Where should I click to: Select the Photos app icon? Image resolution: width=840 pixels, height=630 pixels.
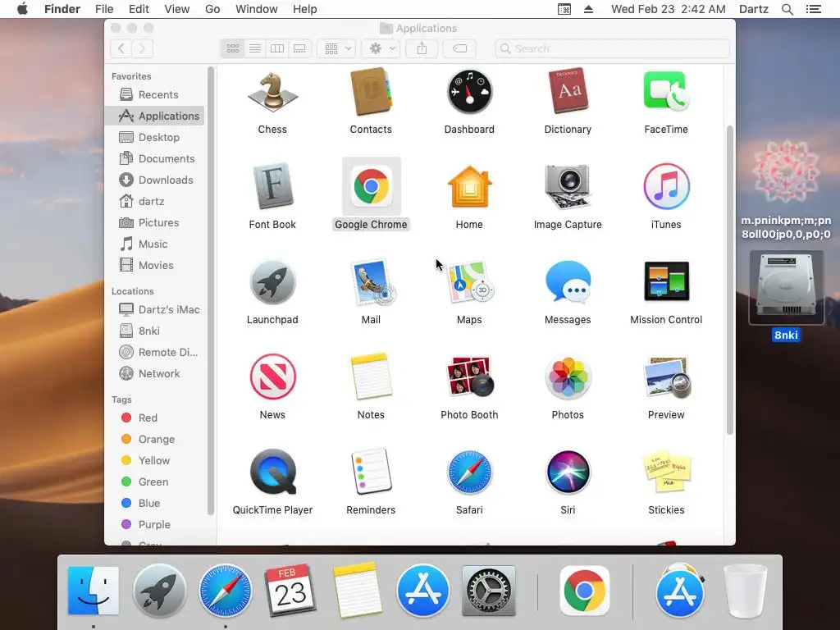pos(568,377)
